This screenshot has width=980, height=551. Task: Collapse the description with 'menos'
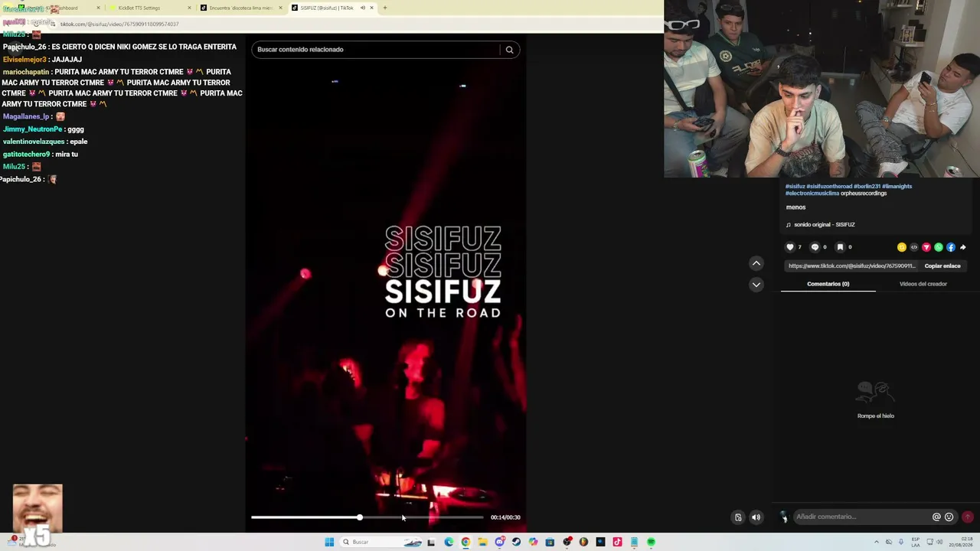(x=795, y=207)
